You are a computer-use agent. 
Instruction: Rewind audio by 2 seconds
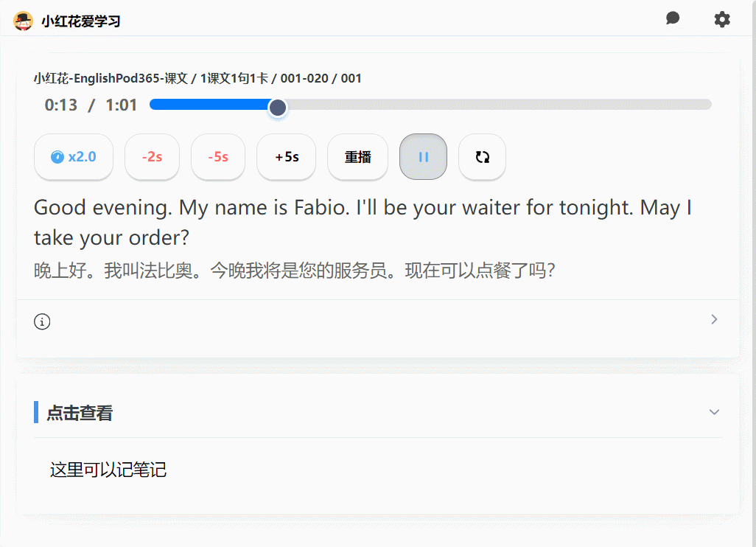(x=152, y=156)
